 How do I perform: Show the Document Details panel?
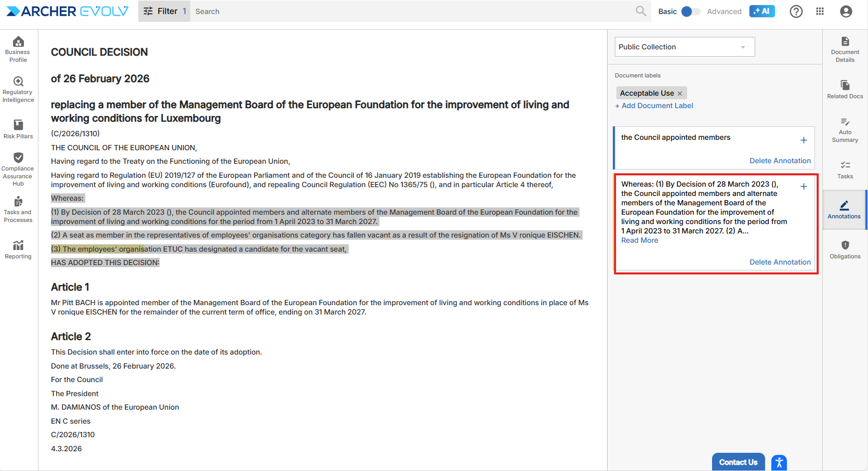point(845,49)
